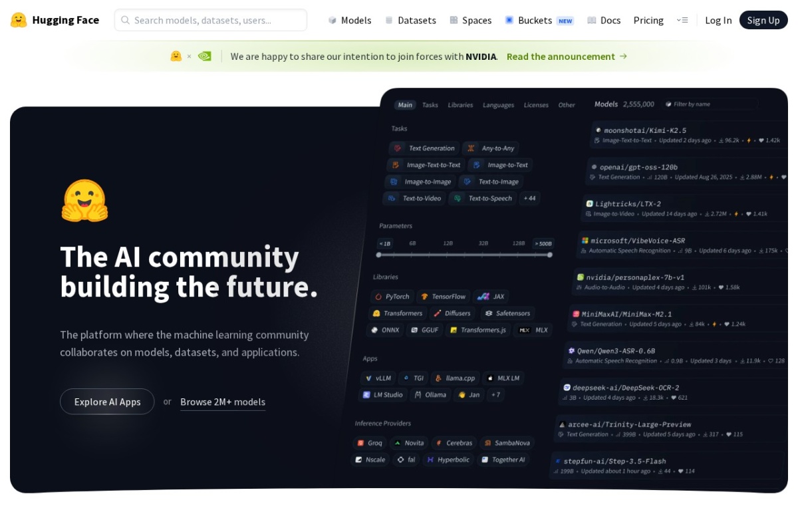Click the Text-to-Speech task icon
The height and width of the screenshot is (532, 798).
click(458, 198)
